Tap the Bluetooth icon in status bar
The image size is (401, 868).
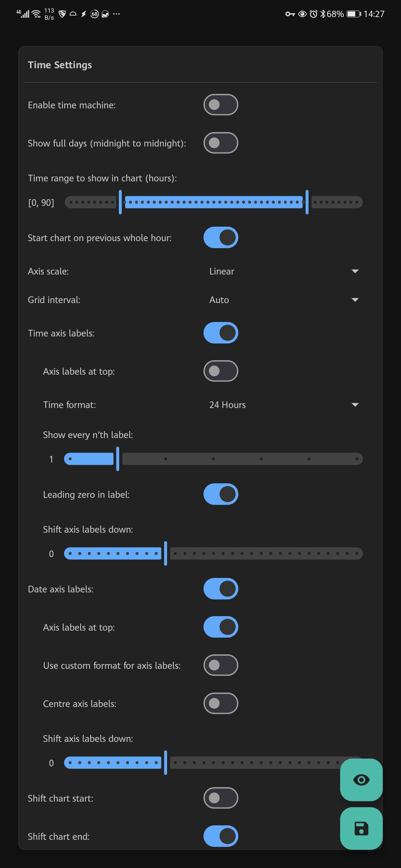pos(323,14)
